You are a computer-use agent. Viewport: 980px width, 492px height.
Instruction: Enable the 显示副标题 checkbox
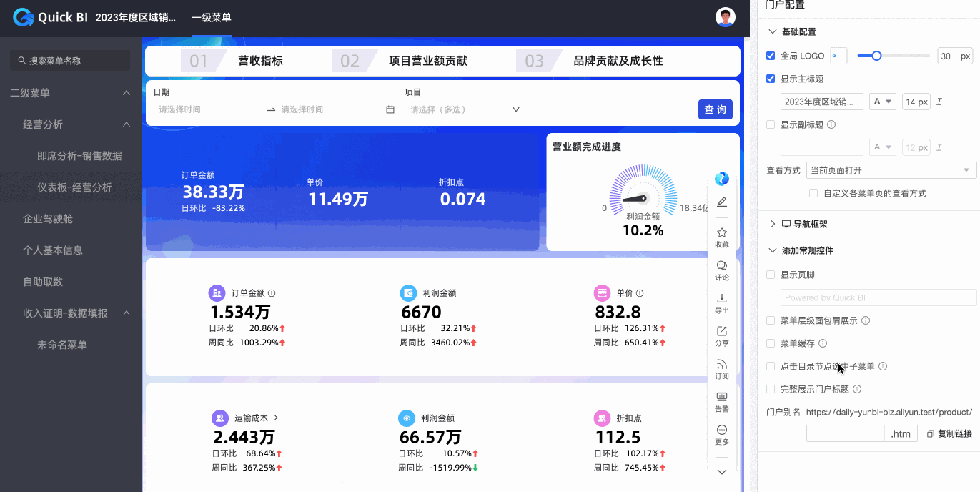[771, 124]
